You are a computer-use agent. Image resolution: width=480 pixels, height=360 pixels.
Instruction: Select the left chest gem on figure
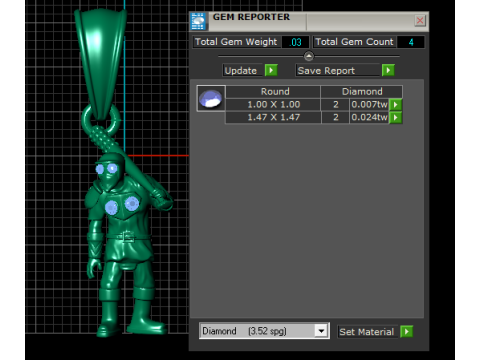click(x=111, y=208)
